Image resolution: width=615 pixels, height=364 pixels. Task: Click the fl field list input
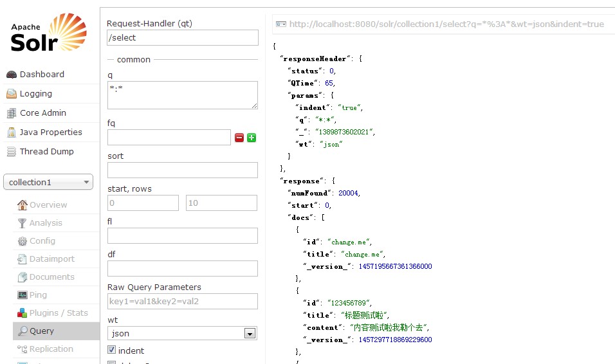click(183, 236)
